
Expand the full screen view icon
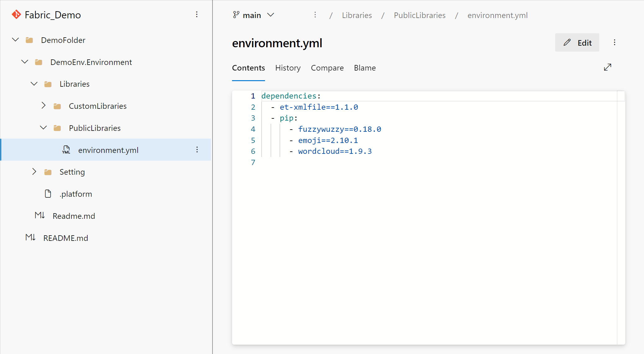(607, 67)
